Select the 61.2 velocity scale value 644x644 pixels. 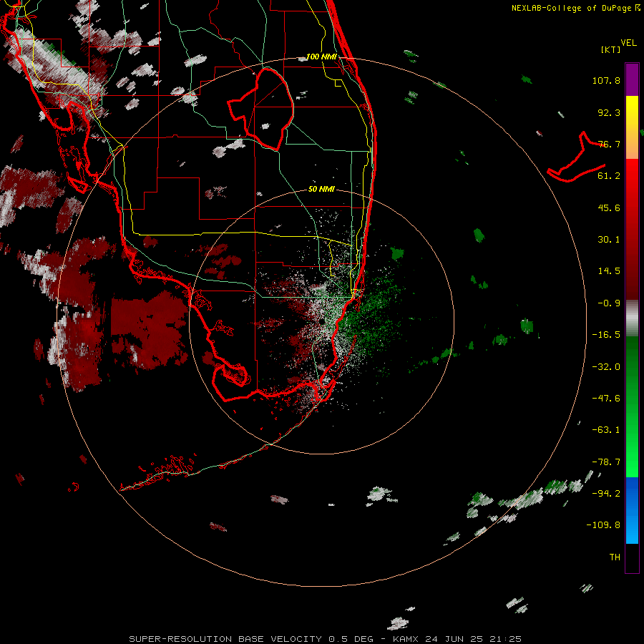[609, 176]
